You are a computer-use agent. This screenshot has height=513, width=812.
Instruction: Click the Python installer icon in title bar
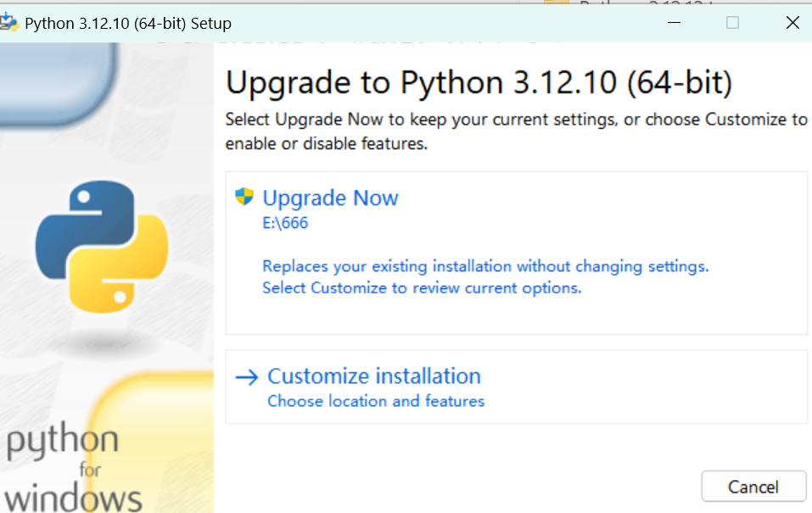(x=8, y=23)
